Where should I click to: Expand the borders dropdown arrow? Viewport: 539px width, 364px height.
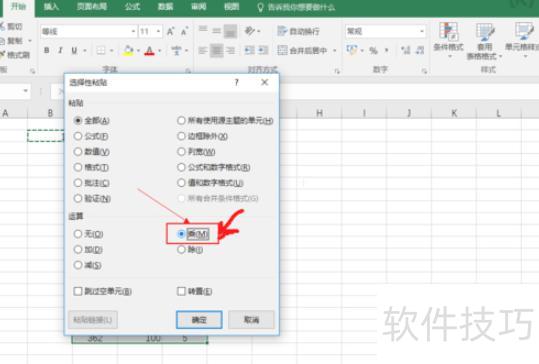click(111, 51)
